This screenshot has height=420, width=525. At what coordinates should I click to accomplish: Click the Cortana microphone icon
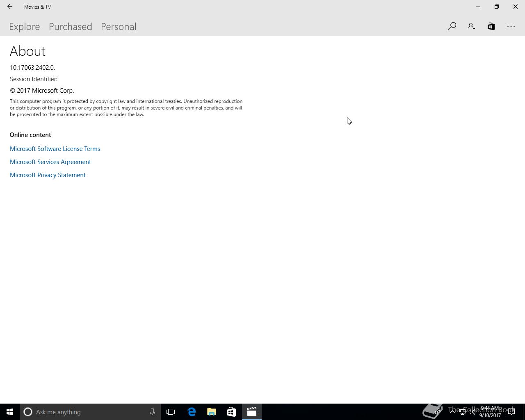[x=152, y=412]
